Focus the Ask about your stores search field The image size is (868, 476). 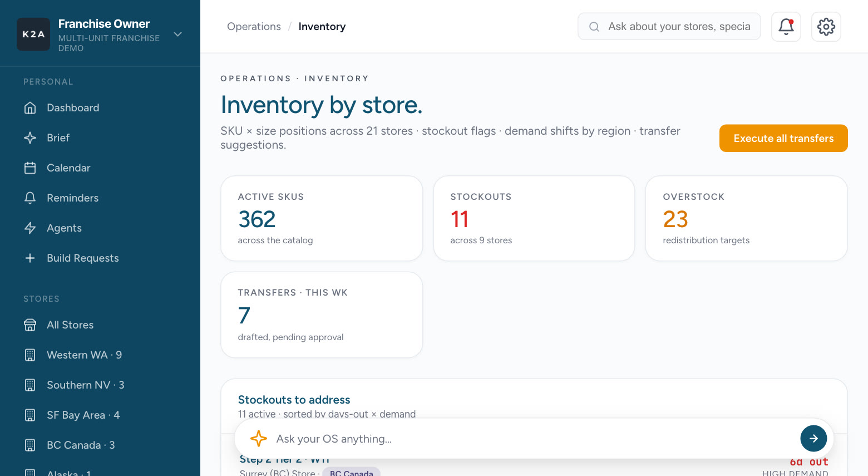click(669, 27)
